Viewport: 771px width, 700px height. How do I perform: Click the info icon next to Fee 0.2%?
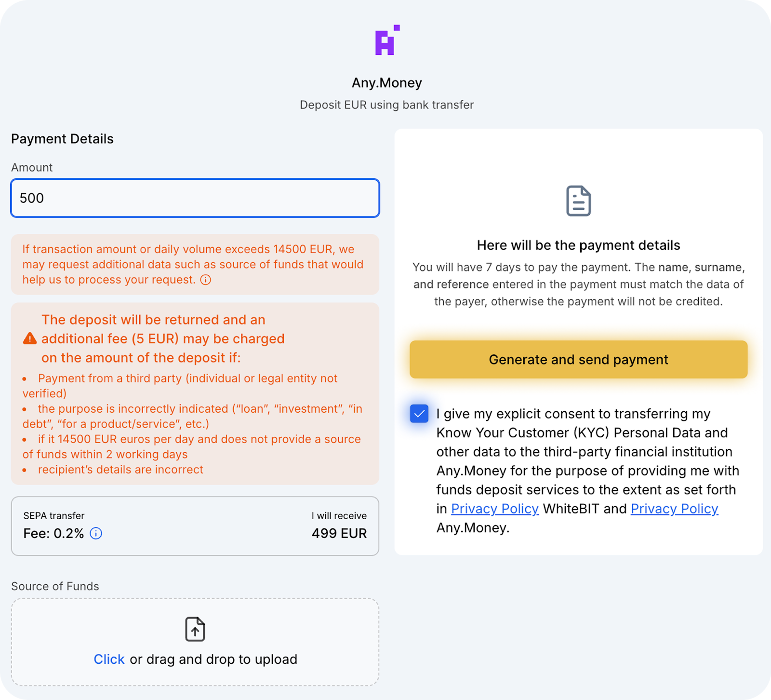(96, 533)
